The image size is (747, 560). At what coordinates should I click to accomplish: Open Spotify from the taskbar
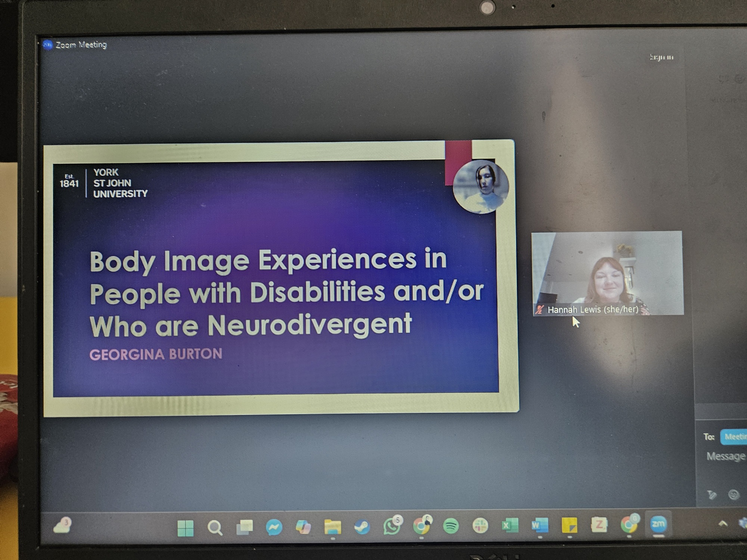pos(451,526)
